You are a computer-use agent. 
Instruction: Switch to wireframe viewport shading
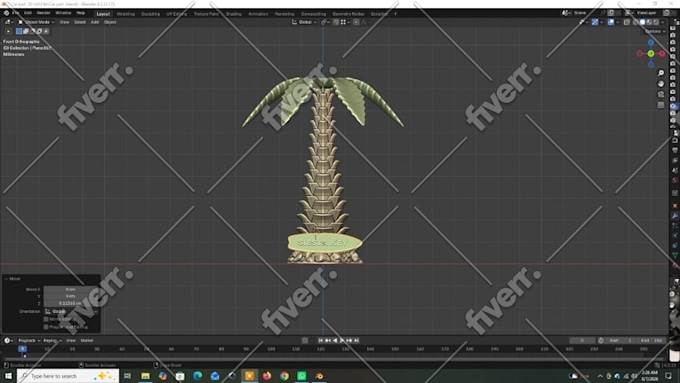pyautogui.click(x=636, y=22)
